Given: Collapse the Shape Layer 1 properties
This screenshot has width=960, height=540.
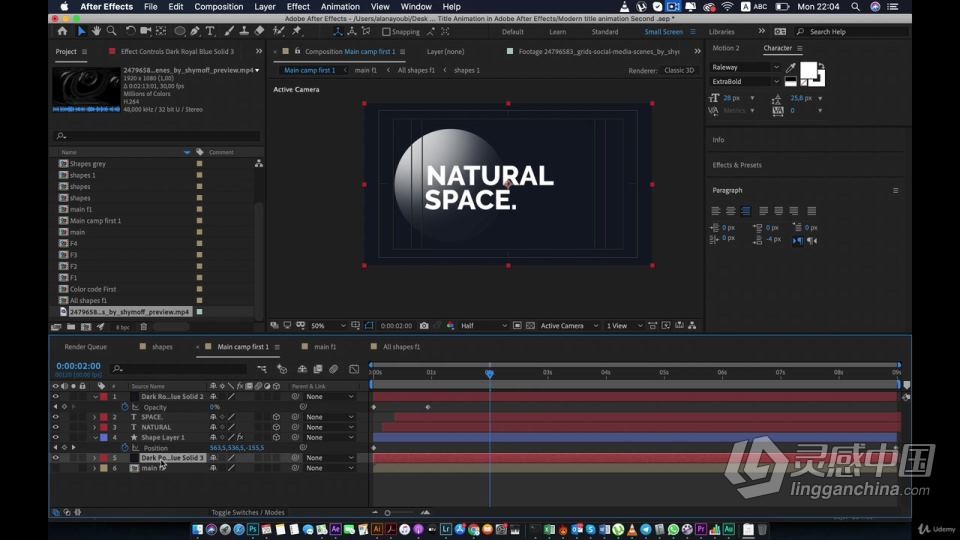Looking at the screenshot, I should pos(95,438).
